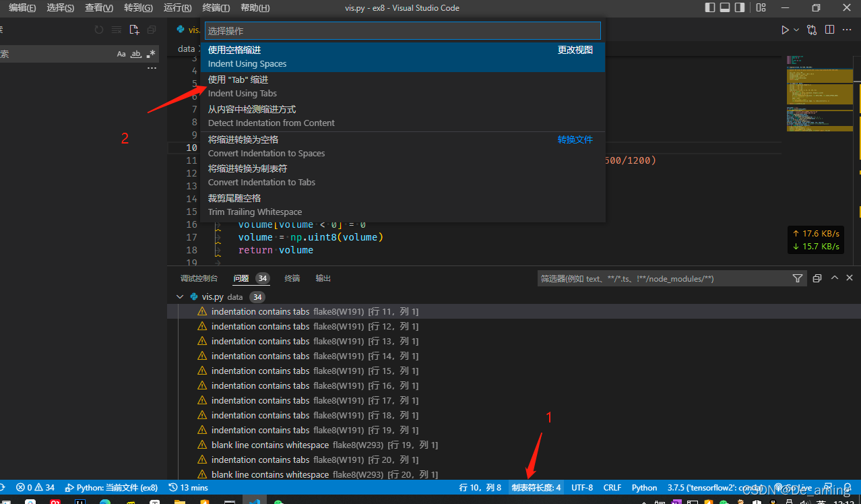
Task: Toggle regular expression in search box
Action: [x=151, y=54]
